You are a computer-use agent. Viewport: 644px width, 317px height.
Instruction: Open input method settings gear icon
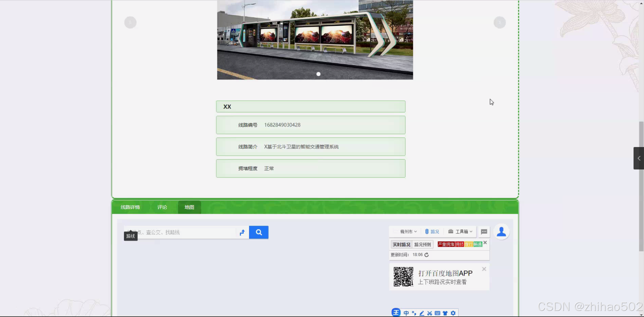(453, 313)
